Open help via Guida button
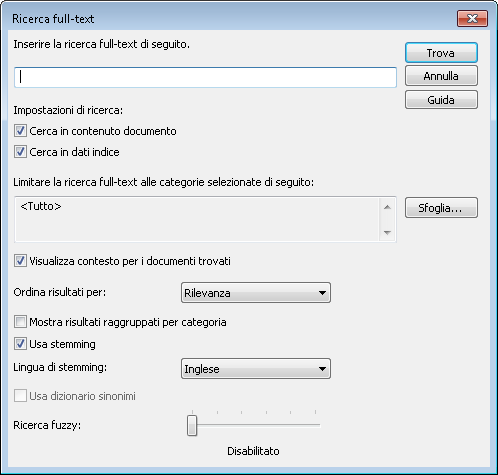The image size is (498, 475). click(x=441, y=100)
